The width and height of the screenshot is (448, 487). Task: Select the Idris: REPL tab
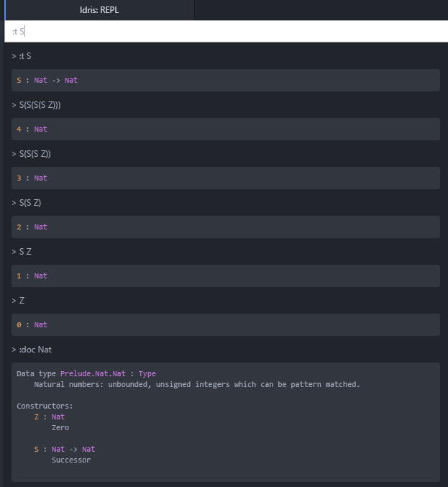[100, 10]
